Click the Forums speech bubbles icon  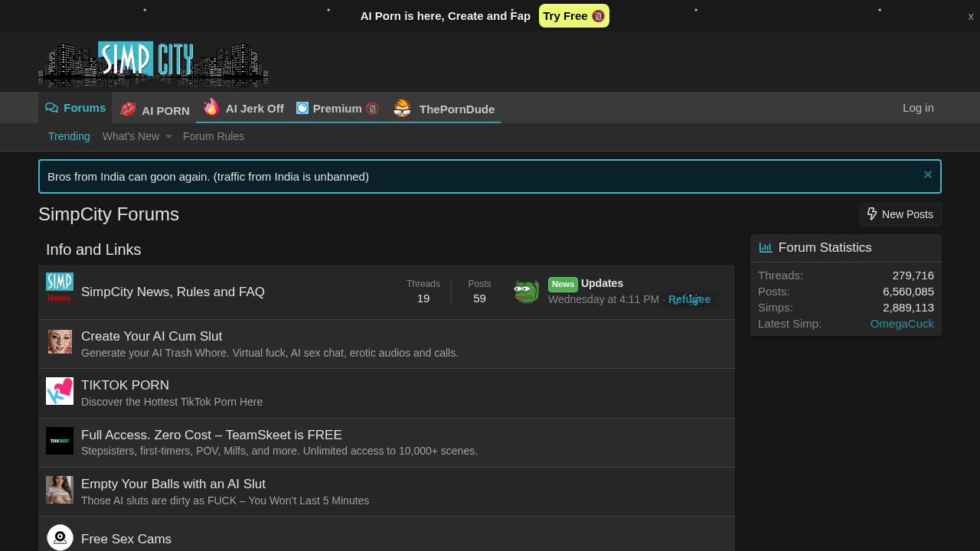pos(51,108)
